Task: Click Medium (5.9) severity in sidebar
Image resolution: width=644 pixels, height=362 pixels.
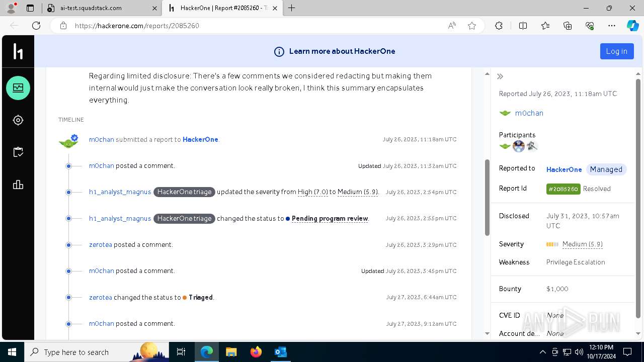Action: point(583,244)
